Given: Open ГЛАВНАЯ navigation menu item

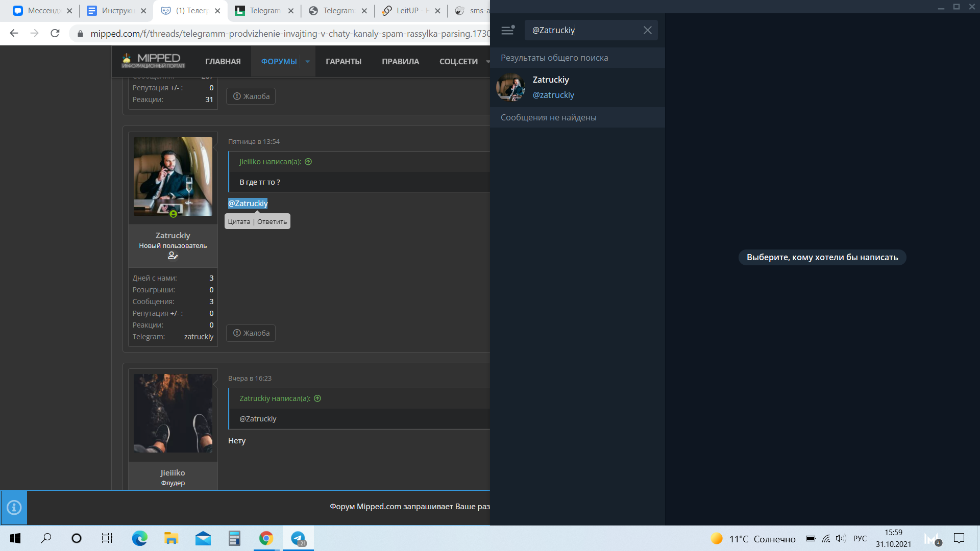Looking at the screenshot, I should coord(223,62).
